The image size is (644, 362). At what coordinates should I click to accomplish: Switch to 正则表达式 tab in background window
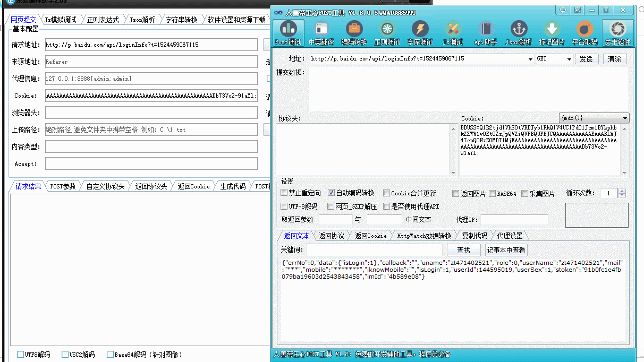click(x=103, y=20)
